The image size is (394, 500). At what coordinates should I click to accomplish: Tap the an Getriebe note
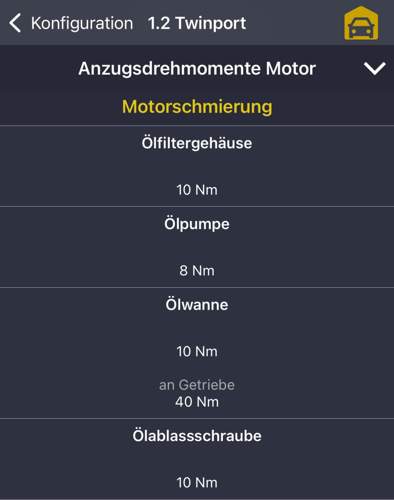197,385
